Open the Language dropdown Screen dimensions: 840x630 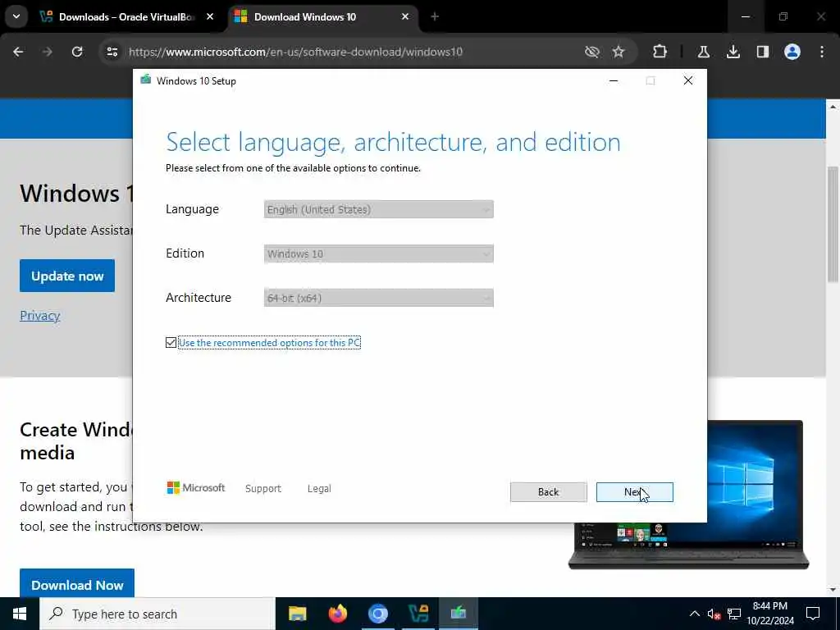[x=379, y=209]
